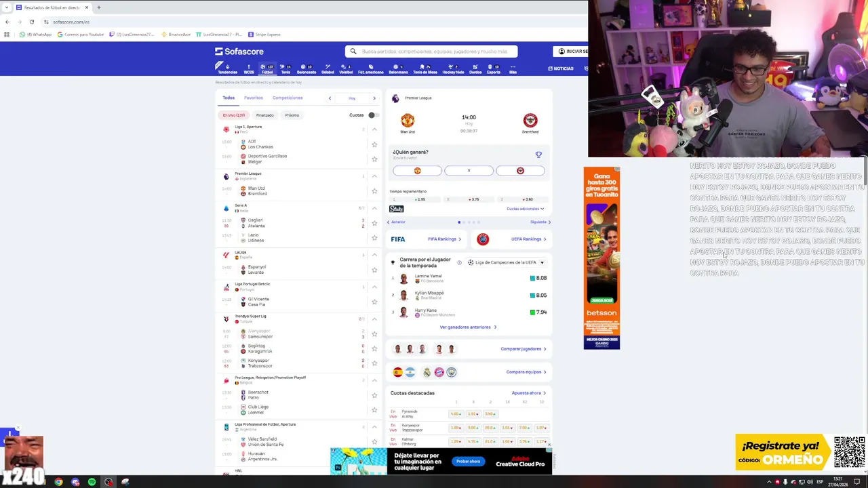Screen dimensions: 868x488
Task: Open the Baloncesto sport icon
Action: (307, 69)
